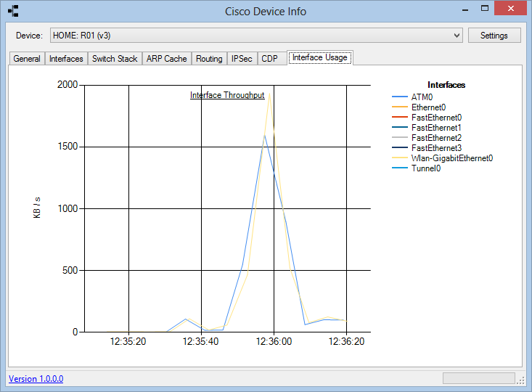Click the Interfaces legend heading
This screenshot has width=532, height=392.
pos(446,85)
